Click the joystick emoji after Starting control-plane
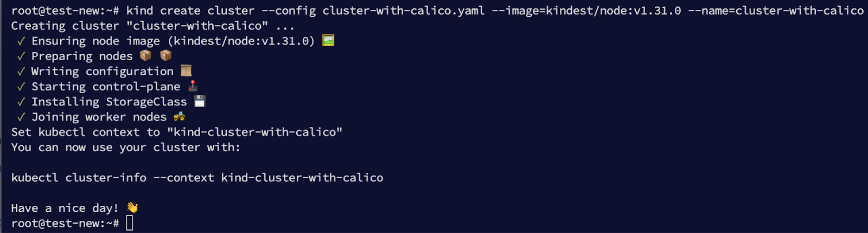This screenshot has height=233, width=868. [193, 86]
